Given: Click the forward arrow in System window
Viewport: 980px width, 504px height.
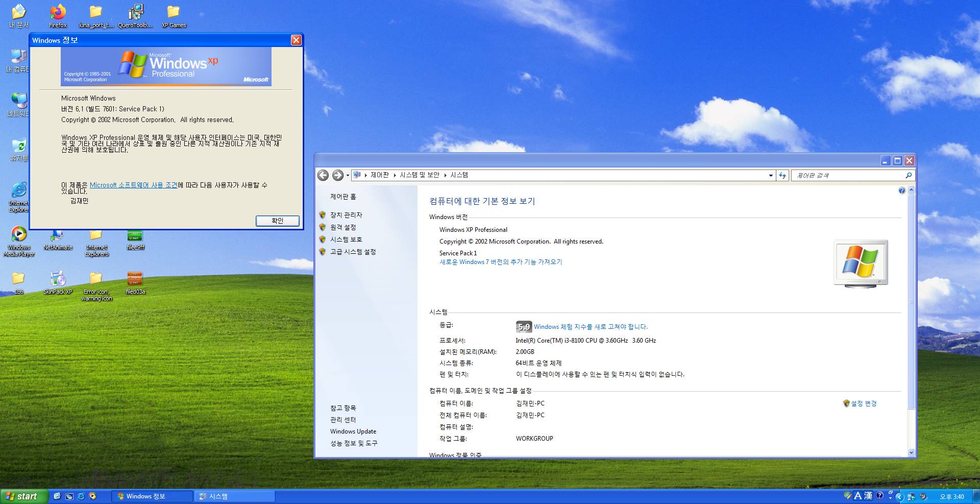Looking at the screenshot, I should point(337,175).
